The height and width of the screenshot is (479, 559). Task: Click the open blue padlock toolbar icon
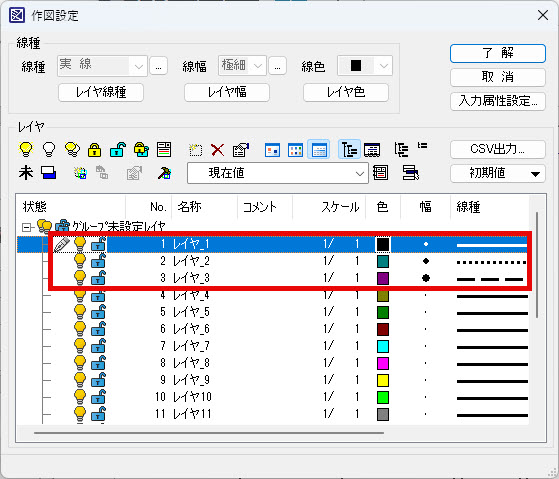118,150
